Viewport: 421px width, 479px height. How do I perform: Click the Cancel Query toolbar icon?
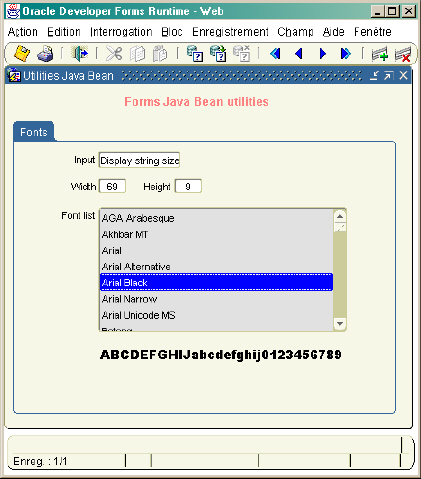(x=241, y=54)
